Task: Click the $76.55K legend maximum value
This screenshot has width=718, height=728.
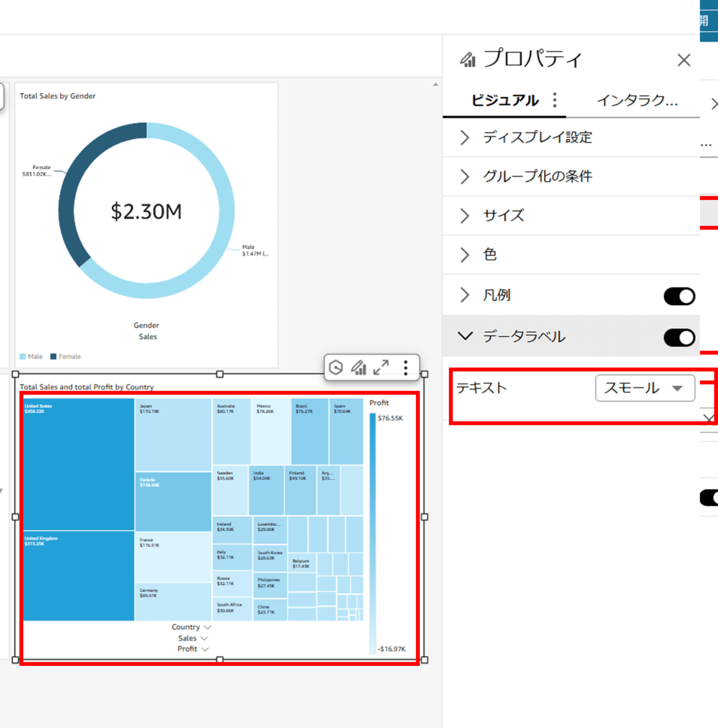Action: tap(390, 418)
